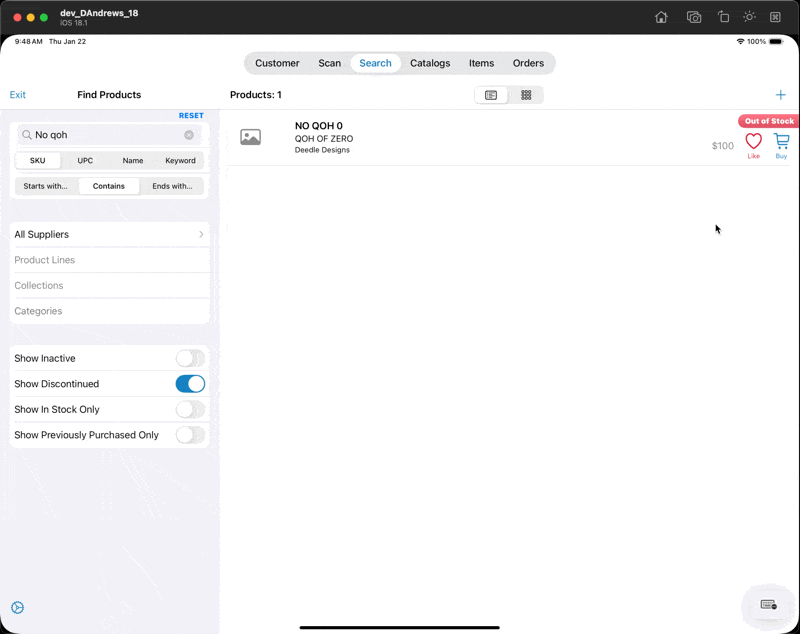Click the simulator keyboard shortcut icon top right
The width and height of the screenshot is (800, 634).
[775, 17]
